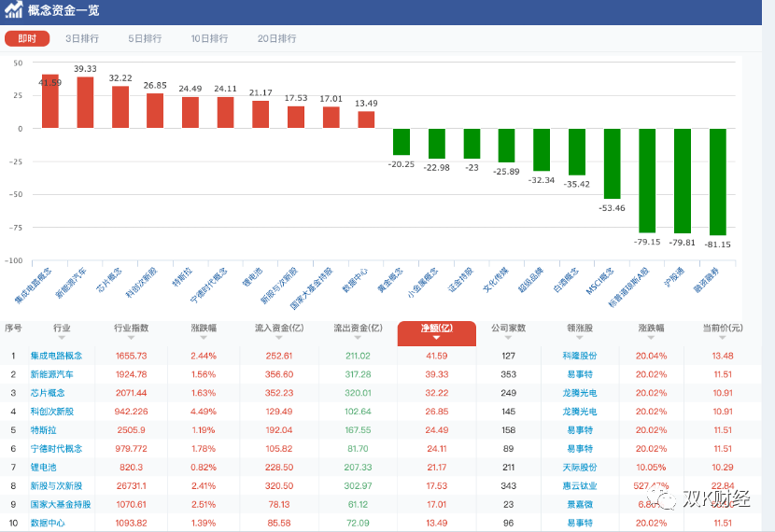
Task: Sort by the 流出资金(亿) column header
Action: tap(358, 329)
